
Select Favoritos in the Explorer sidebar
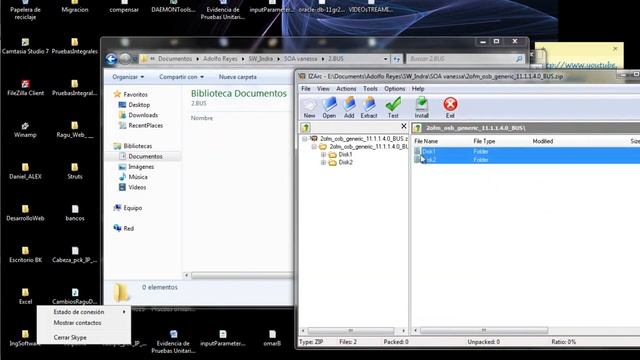pos(135,94)
